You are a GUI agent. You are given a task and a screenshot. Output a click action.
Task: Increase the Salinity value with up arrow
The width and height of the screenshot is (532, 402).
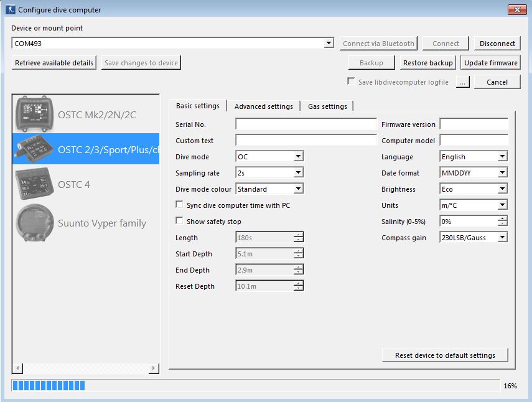coord(503,218)
